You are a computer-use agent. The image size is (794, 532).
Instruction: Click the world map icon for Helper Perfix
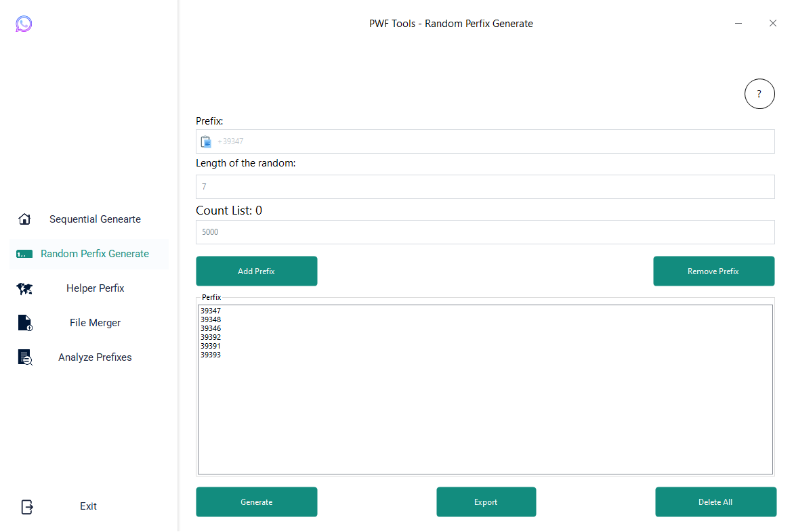point(24,288)
